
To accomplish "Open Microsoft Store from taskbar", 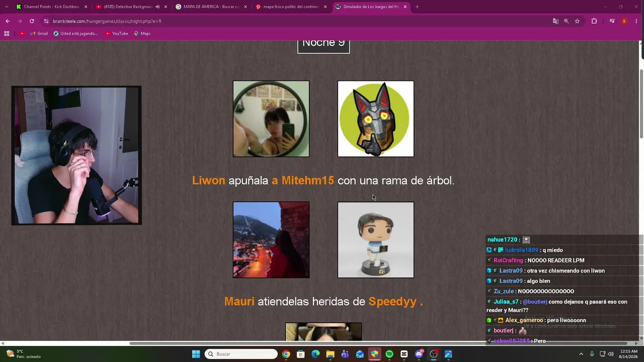I will [x=300, y=354].
